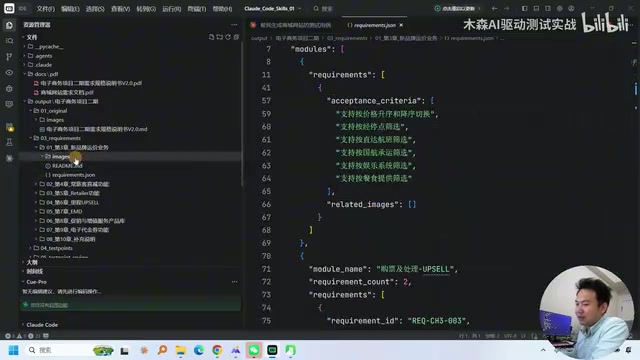
Task: Toggle bottom panel layout icon in title bar
Action: pos(536,8)
